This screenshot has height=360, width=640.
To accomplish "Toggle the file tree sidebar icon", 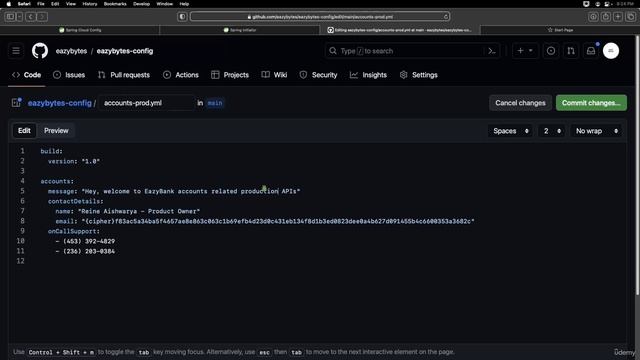I will tap(16, 103).
